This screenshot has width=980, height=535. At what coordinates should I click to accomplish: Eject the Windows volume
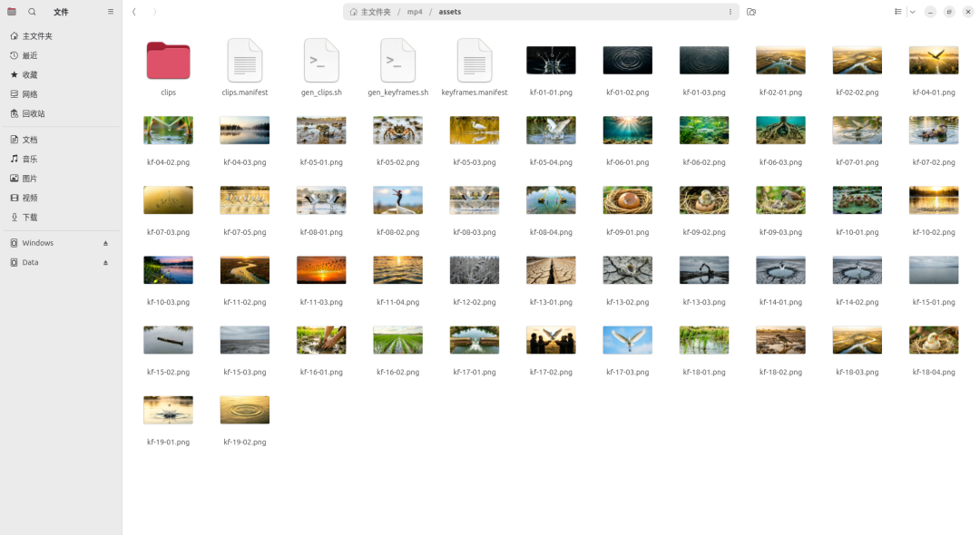[105, 243]
